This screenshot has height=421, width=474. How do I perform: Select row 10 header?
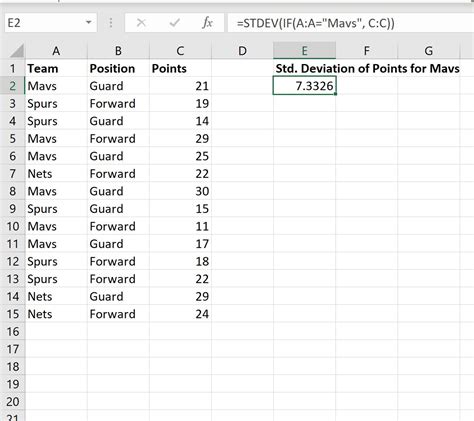pyautogui.click(x=13, y=226)
